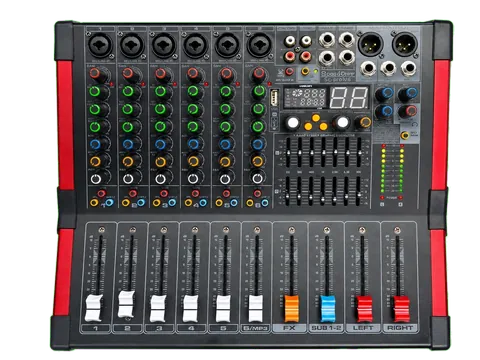
Task: Click the blue knob on channel 5
Action: point(225,144)
